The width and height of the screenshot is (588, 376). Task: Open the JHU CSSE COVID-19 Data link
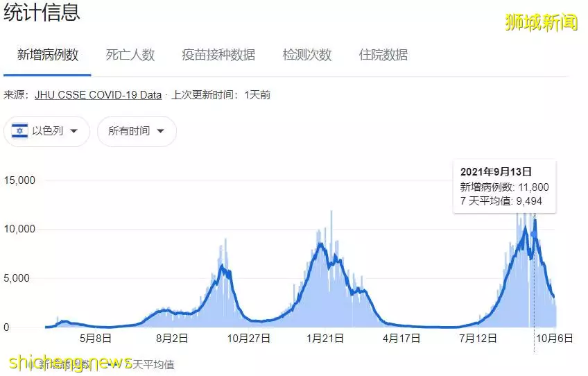(98, 95)
